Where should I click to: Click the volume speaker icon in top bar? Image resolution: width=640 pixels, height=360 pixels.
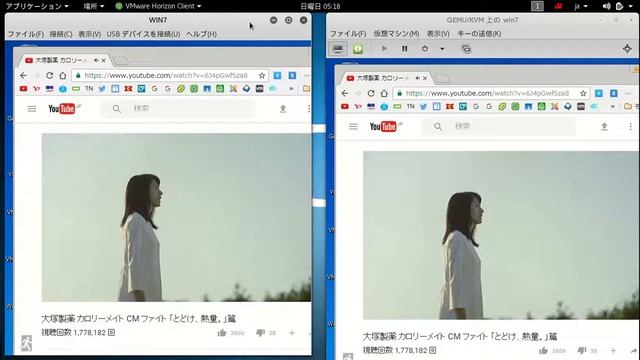(x=607, y=6)
